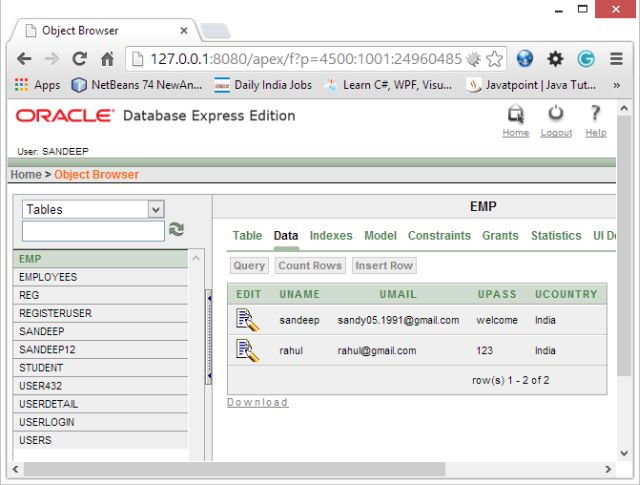
Task: Click the browser Back arrow
Action: [24, 59]
